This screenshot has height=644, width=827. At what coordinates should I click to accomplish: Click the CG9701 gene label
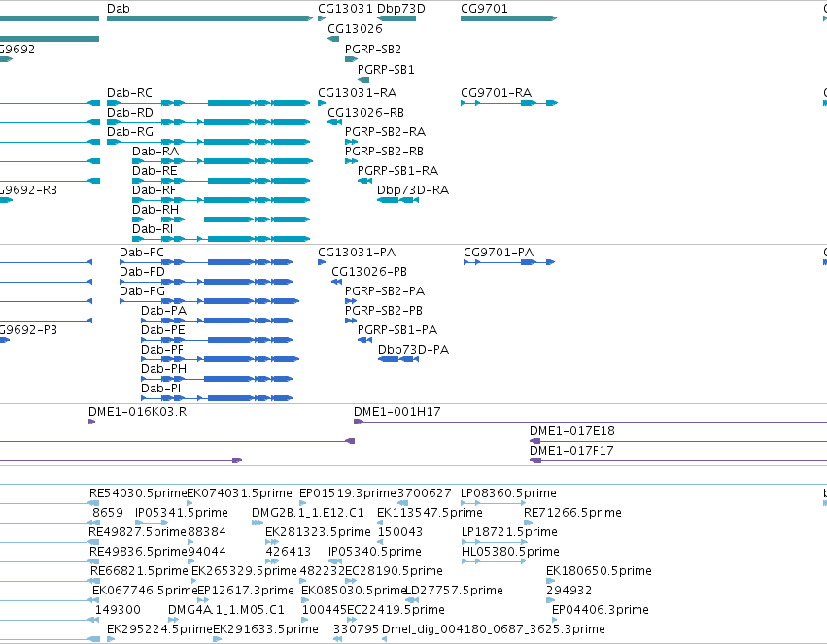[484, 9]
